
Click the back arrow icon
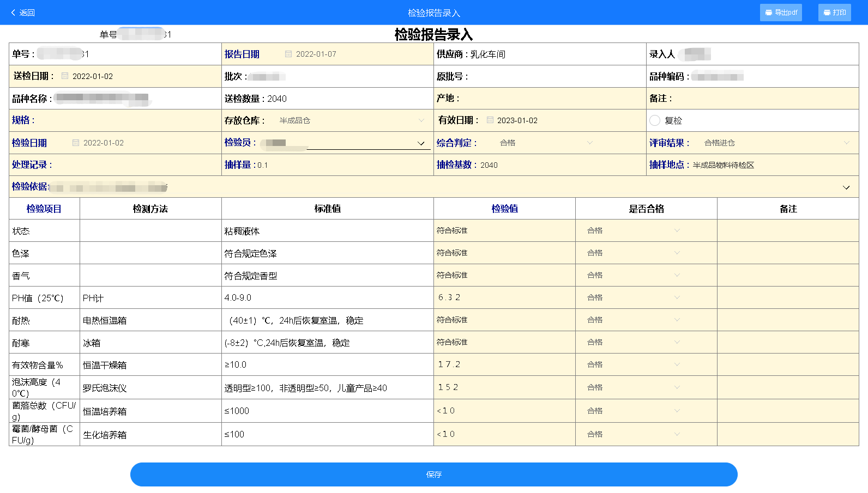click(13, 13)
